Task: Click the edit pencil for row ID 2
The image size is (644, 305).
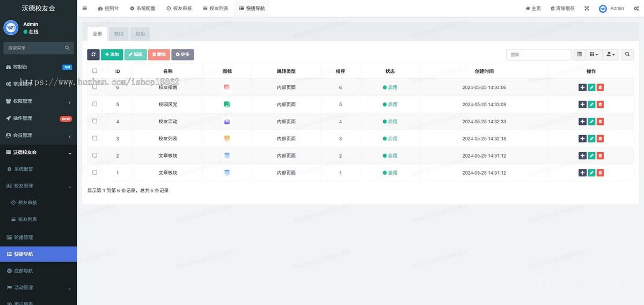Action: [591, 156]
